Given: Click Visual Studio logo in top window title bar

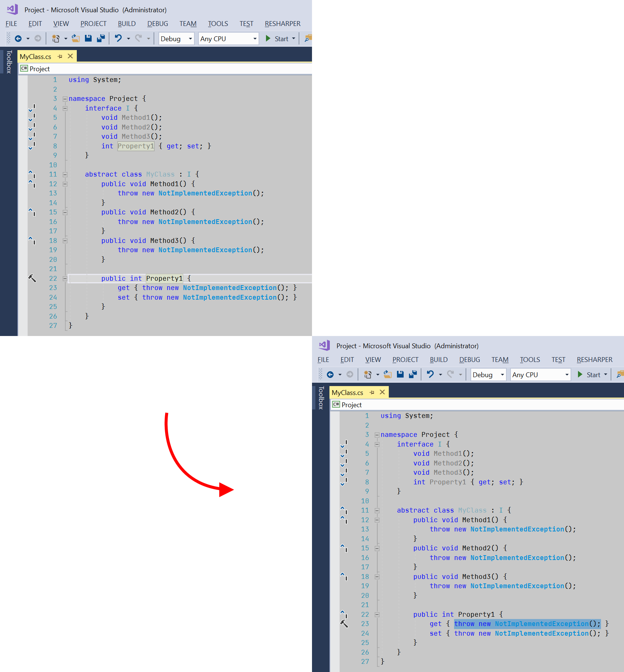Looking at the screenshot, I should pyautogui.click(x=12, y=9).
